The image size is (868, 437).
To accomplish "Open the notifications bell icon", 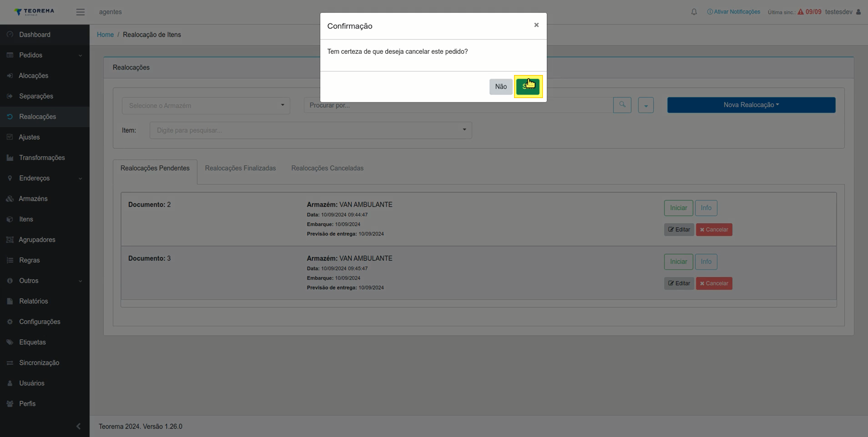I will (x=694, y=12).
